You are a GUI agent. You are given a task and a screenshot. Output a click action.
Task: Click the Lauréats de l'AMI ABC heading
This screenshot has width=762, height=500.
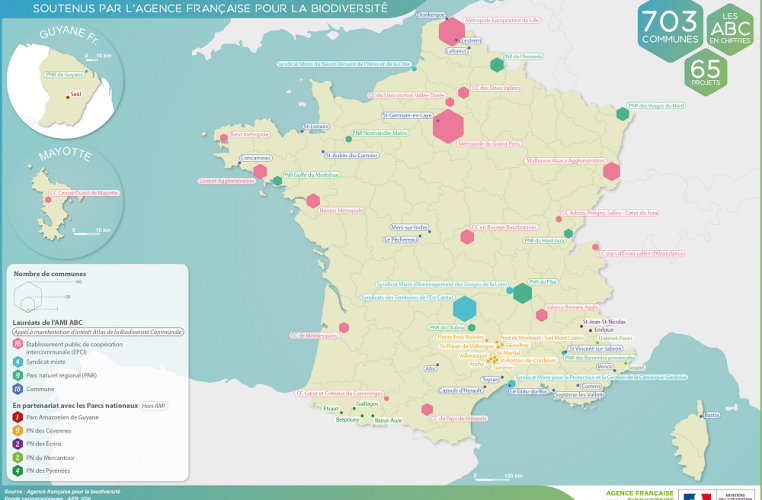click(x=48, y=322)
